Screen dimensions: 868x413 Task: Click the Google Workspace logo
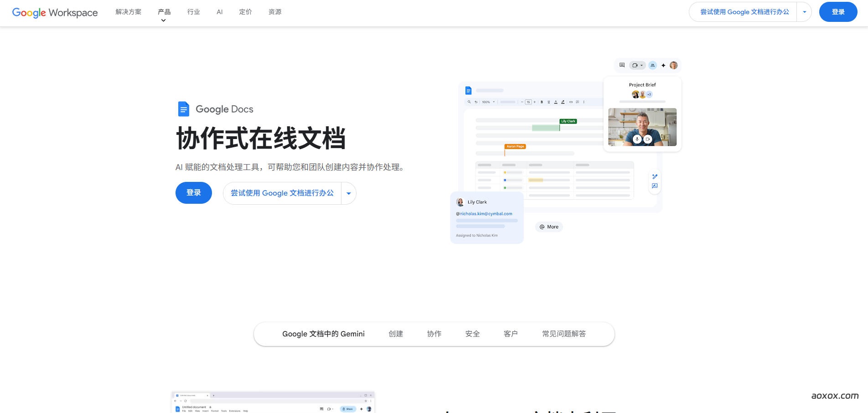click(55, 12)
